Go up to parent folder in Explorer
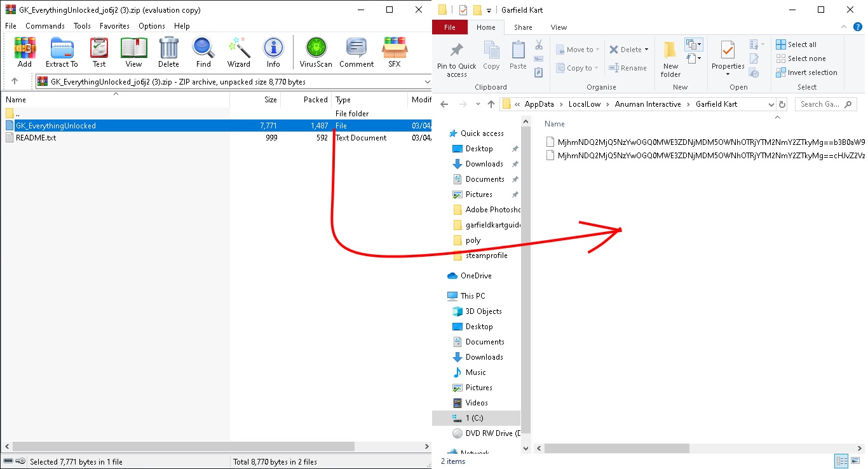Image resolution: width=868 pixels, height=469 pixels. tap(491, 104)
